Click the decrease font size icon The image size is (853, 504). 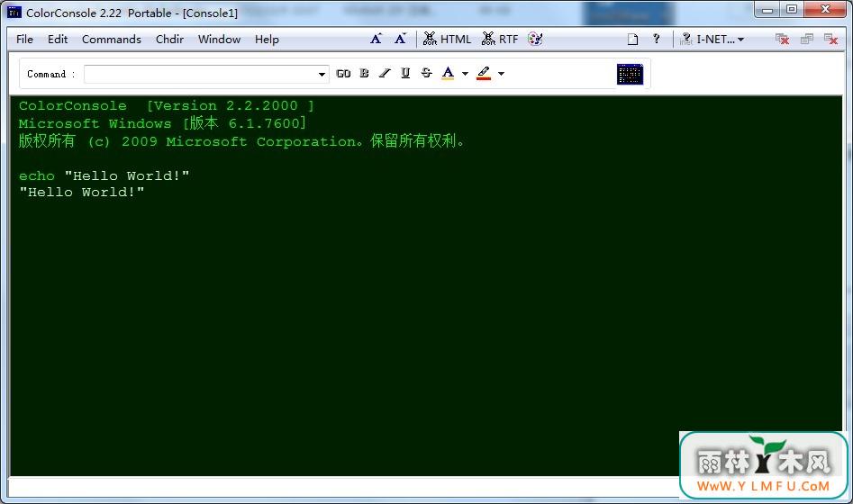pyautogui.click(x=401, y=39)
